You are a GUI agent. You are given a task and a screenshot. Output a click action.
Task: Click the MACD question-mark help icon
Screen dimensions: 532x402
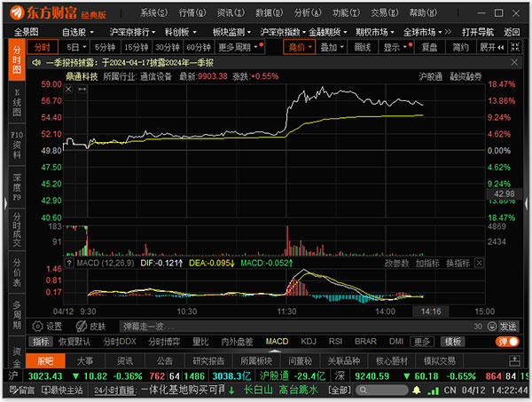[69, 263]
